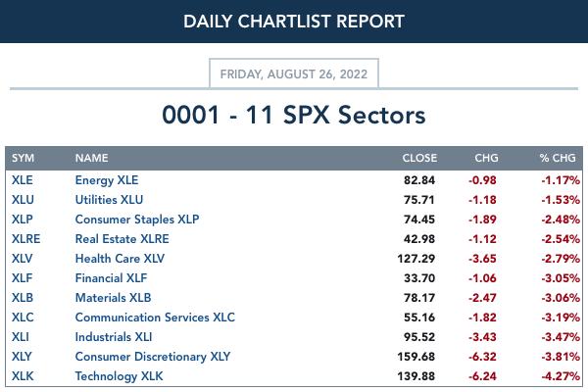588x392 pixels.
Task: Click the XLU symbol link
Action: point(23,200)
